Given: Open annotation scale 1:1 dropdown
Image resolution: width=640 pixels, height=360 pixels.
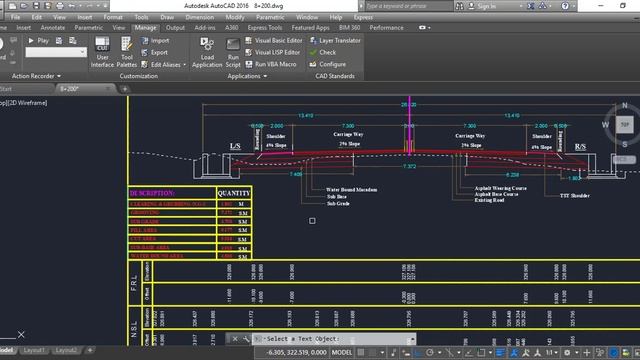Looking at the screenshot, I should 551,352.
